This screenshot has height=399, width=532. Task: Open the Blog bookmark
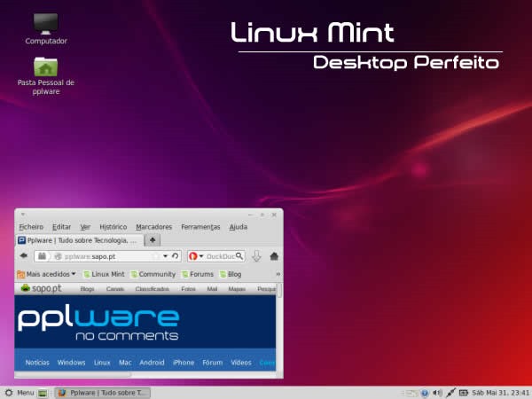click(231, 274)
